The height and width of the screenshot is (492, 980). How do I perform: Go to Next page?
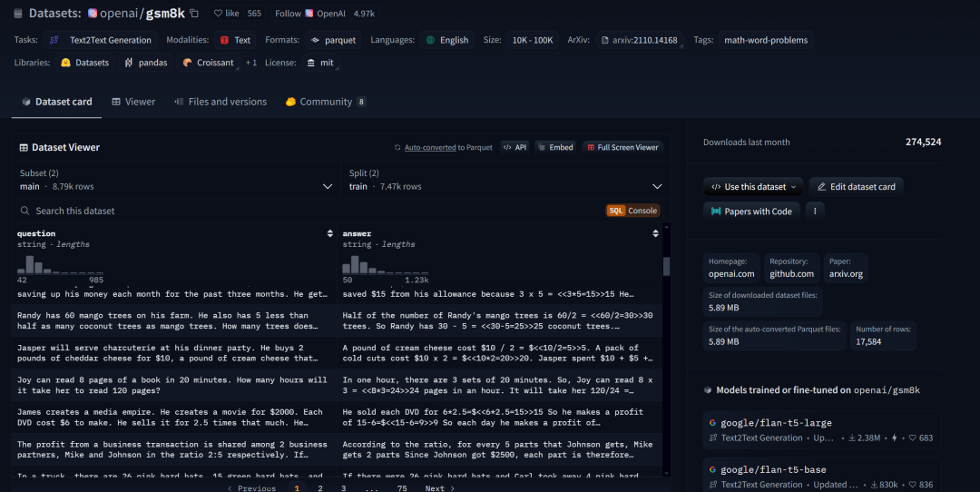pyautogui.click(x=440, y=488)
